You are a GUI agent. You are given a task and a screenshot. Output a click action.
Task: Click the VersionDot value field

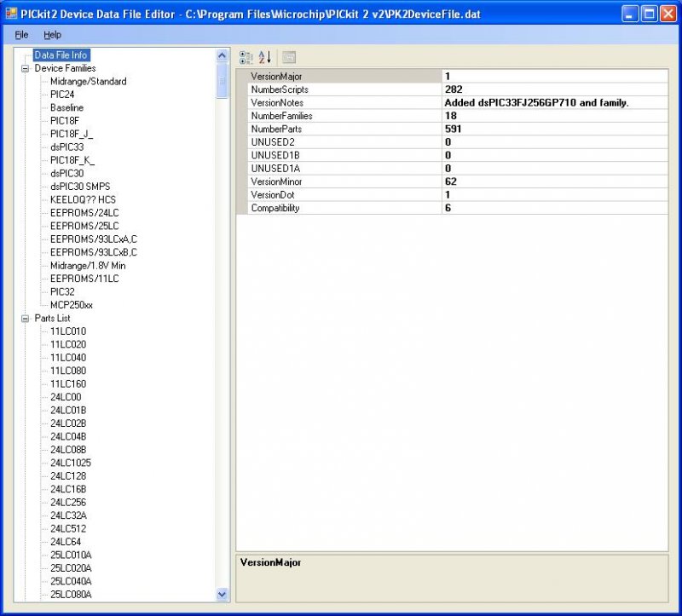coord(555,195)
